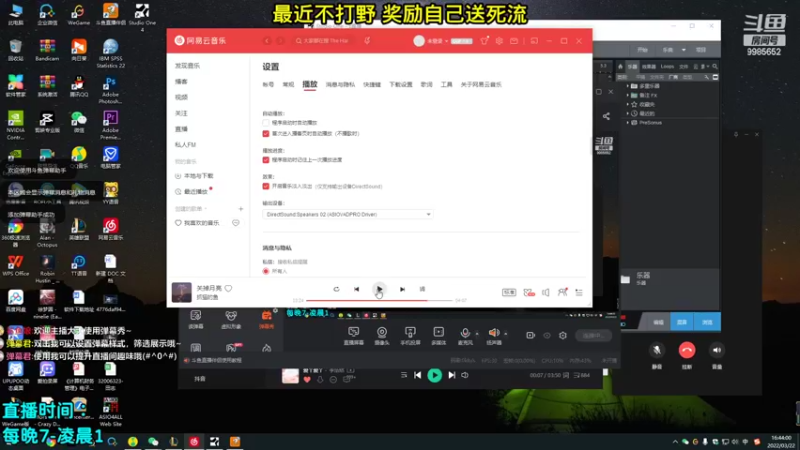Expand the 收藏夹 folder in Studio One browser
The height and width of the screenshot is (450, 800).
click(628, 105)
